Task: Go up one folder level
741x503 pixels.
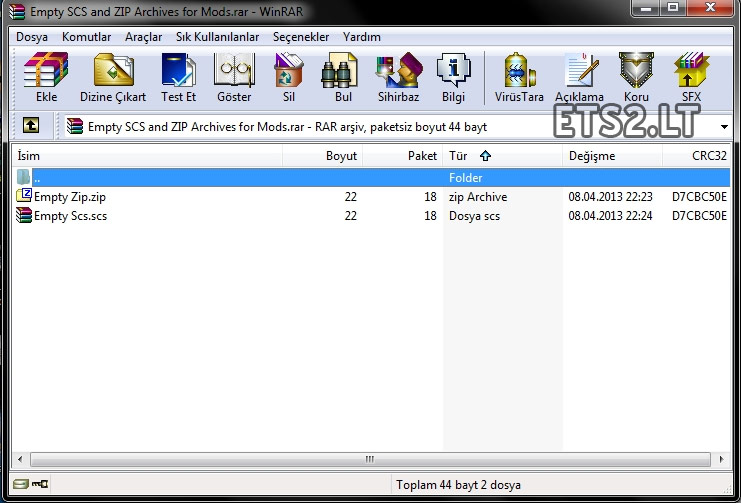Action: tap(31, 125)
